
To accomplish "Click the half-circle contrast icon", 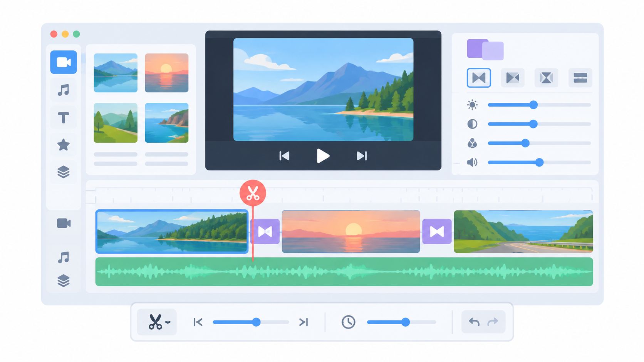I will (472, 124).
